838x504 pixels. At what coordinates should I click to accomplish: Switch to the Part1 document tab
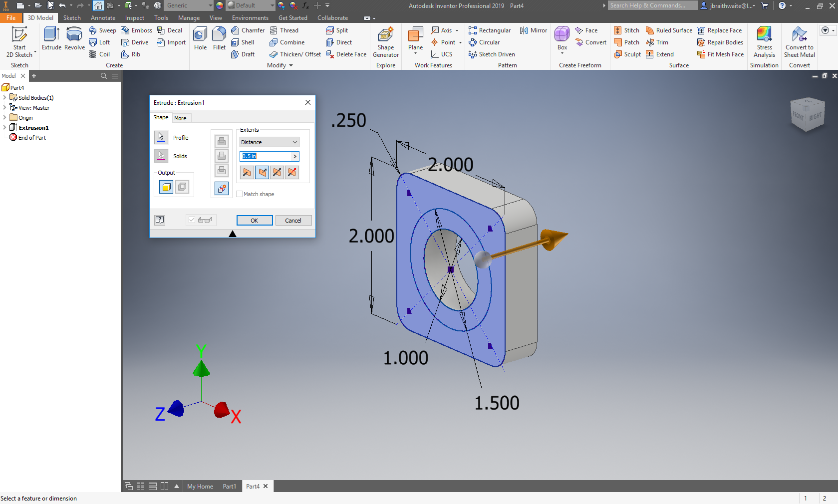click(230, 487)
